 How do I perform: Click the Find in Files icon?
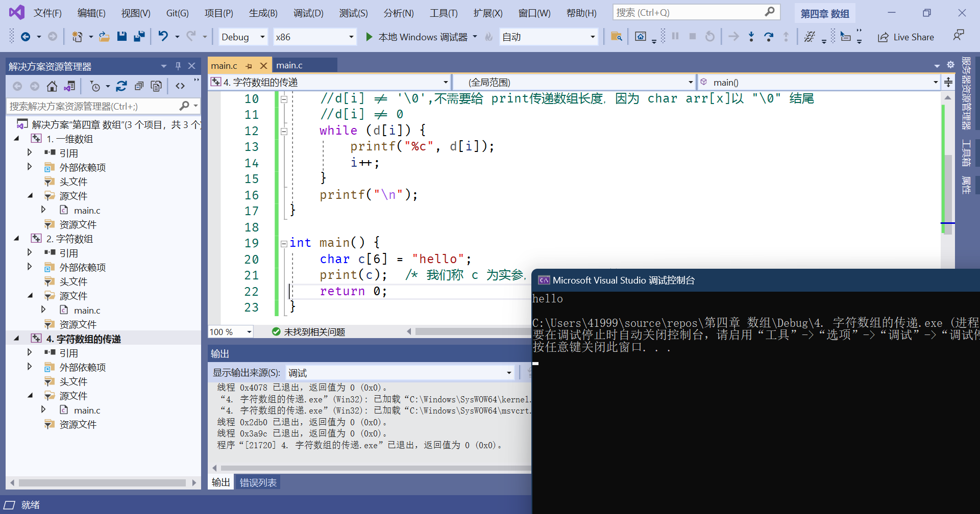[x=616, y=37]
